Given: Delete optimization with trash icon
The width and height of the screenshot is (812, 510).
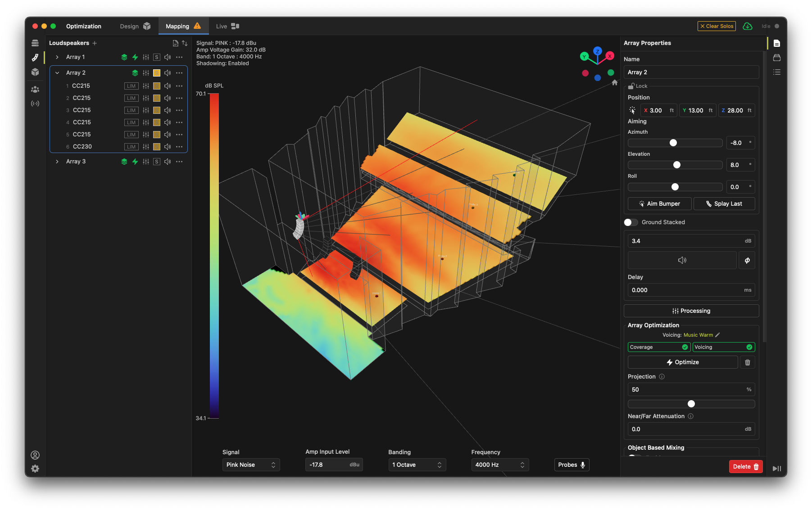Looking at the screenshot, I should (x=747, y=362).
